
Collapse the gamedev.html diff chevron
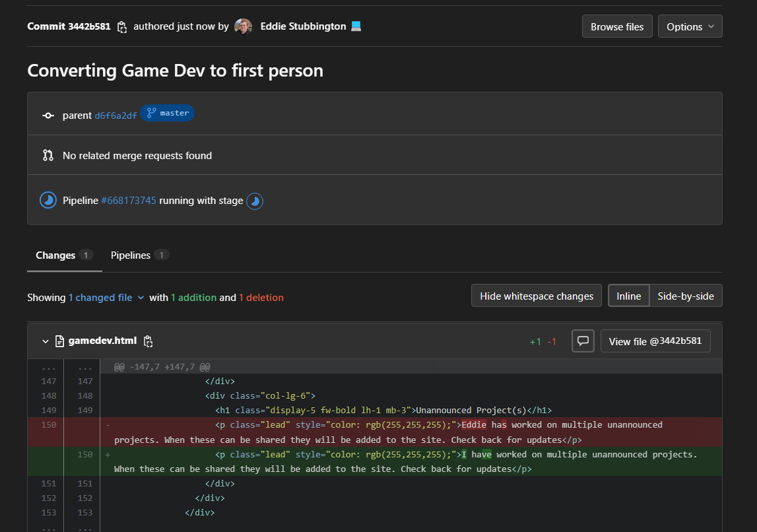[x=46, y=341]
